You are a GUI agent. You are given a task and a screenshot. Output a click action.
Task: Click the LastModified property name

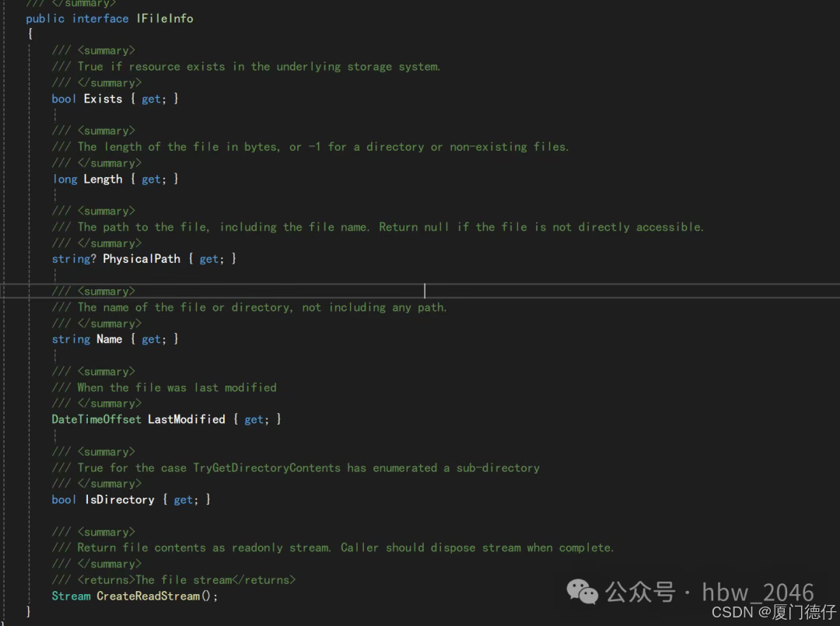187,419
